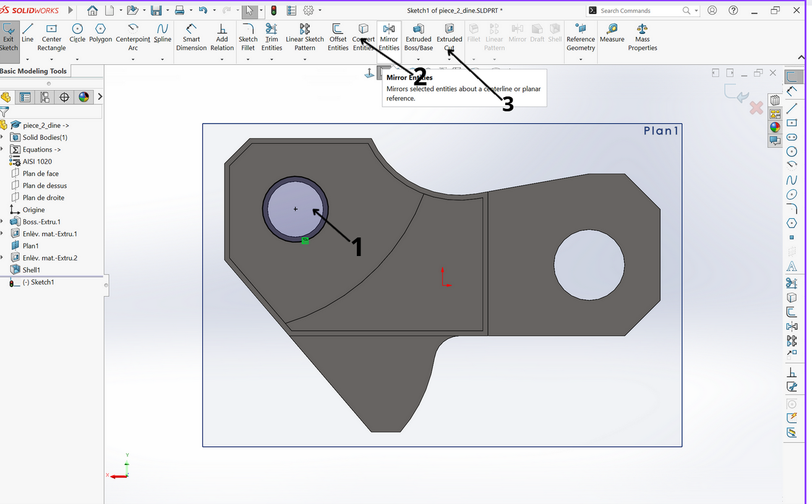This screenshot has width=812, height=504.
Task: Select the Spline tool
Action: pos(163,34)
